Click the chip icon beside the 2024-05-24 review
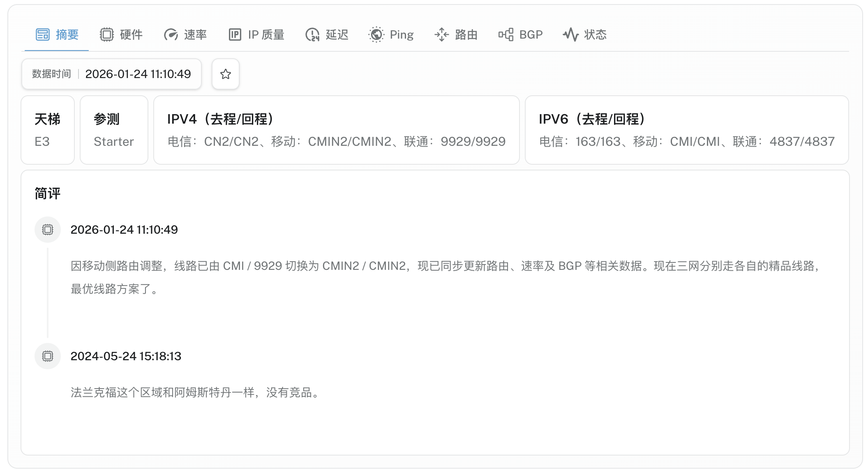This screenshot has height=474, width=868. pyautogui.click(x=48, y=356)
